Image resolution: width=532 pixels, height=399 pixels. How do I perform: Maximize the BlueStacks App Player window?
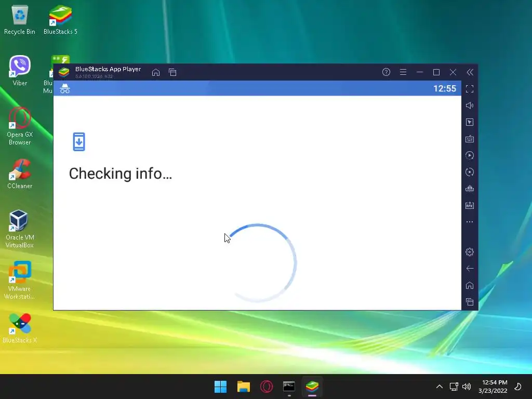pos(436,72)
